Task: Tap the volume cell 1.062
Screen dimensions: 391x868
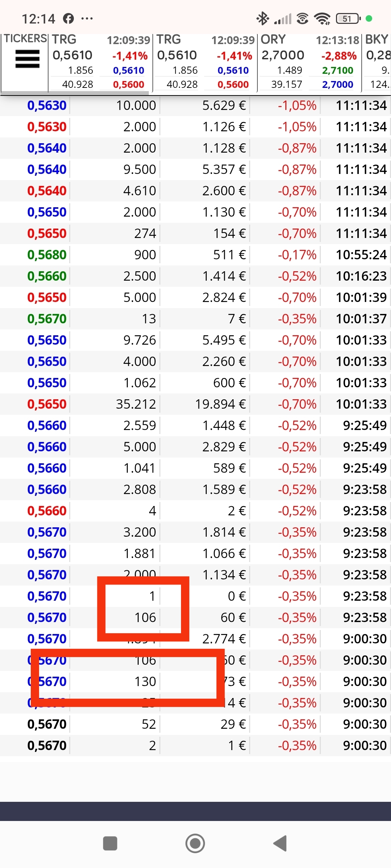Action: pyautogui.click(x=140, y=383)
